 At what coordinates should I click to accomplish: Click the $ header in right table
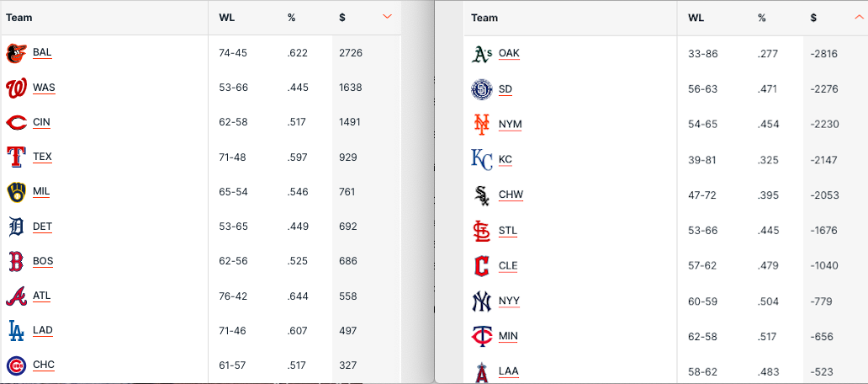pyautogui.click(x=814, y=18)
